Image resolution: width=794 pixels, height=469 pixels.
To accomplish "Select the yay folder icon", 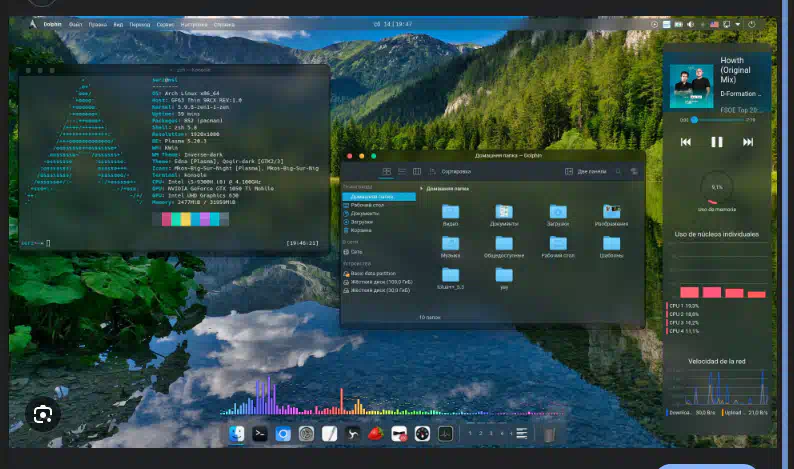I will point(504,276).
